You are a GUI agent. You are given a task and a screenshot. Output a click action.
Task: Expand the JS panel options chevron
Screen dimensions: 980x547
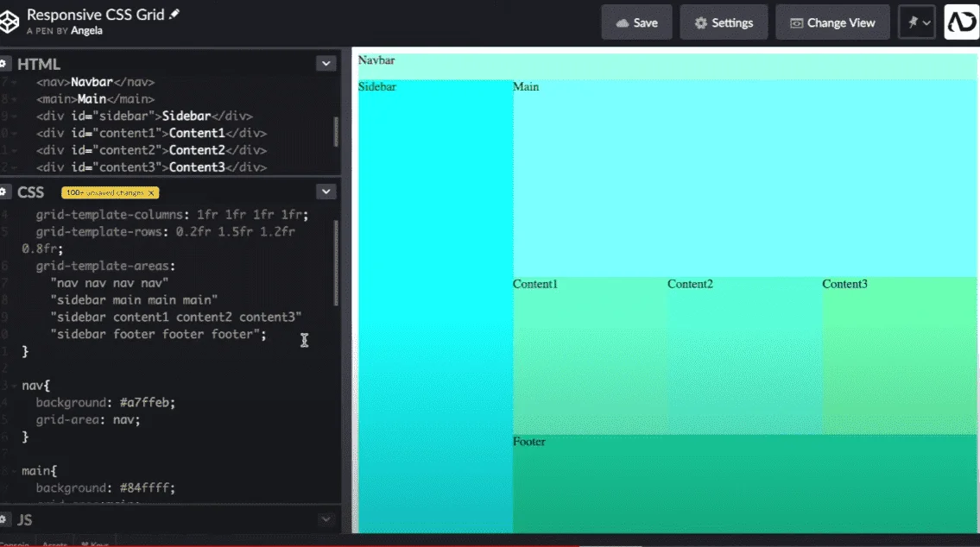pyautogui.click(x=326, y=519)
